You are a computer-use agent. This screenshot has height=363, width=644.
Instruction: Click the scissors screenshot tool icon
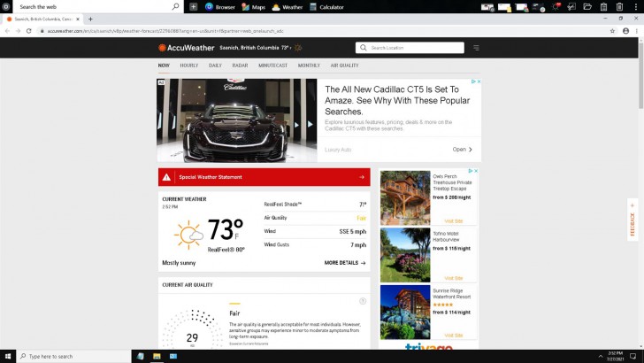(571, 6)
